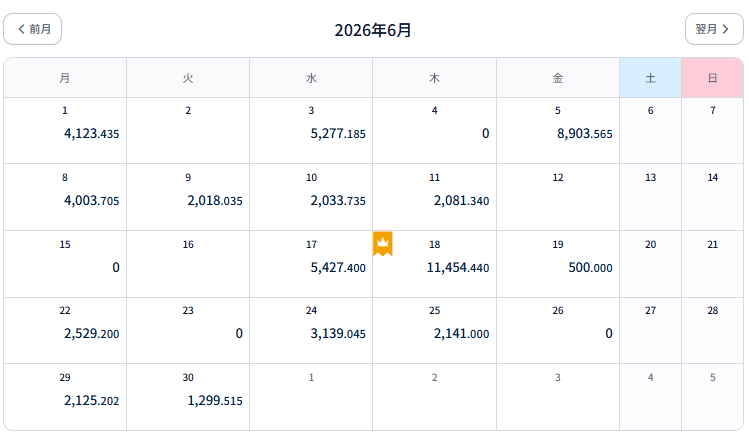
Task: Click the 月 Monday column header
Action: pos(65,78)
